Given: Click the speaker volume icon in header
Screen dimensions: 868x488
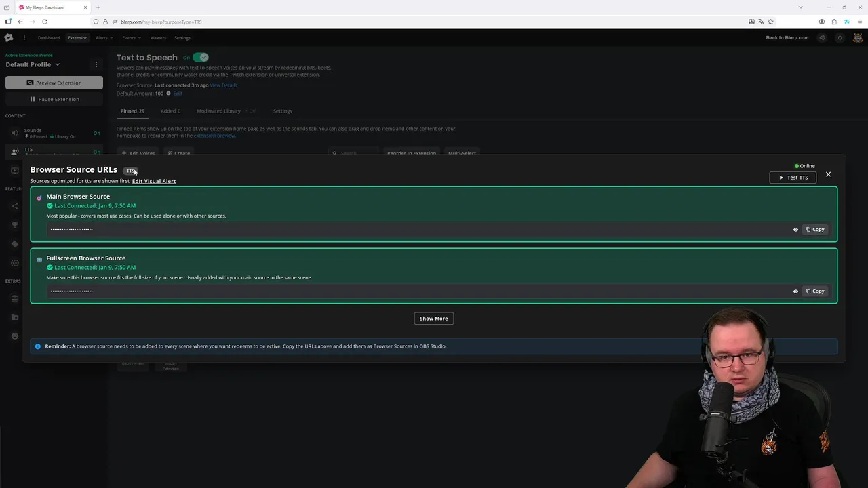Looking at the screenshot, I should click(822, 38).
